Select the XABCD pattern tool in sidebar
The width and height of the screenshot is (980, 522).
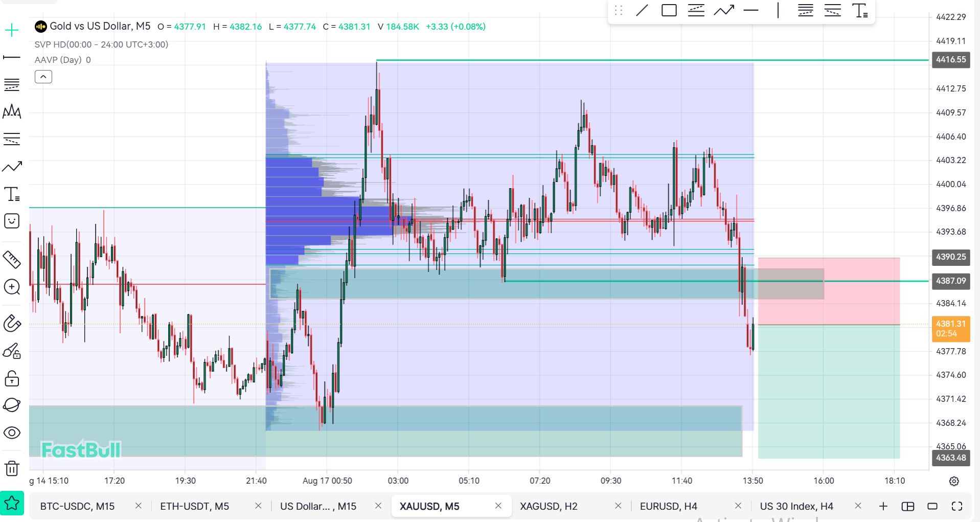[x=12, y=111]
